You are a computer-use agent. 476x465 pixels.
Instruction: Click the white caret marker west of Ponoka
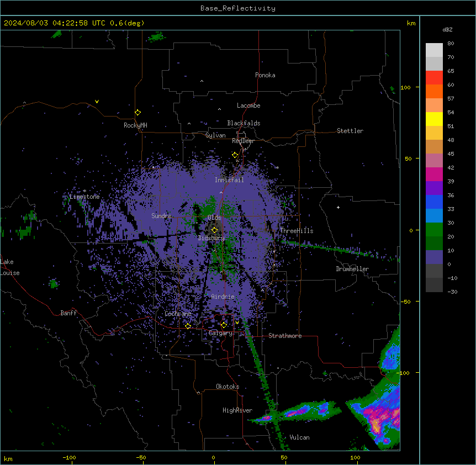pos(202,81)
